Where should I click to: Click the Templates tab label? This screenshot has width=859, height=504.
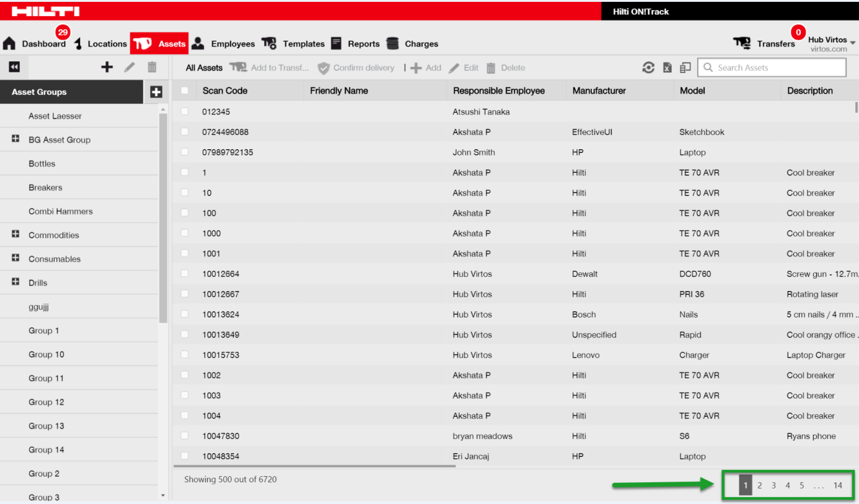click(304, 44)
